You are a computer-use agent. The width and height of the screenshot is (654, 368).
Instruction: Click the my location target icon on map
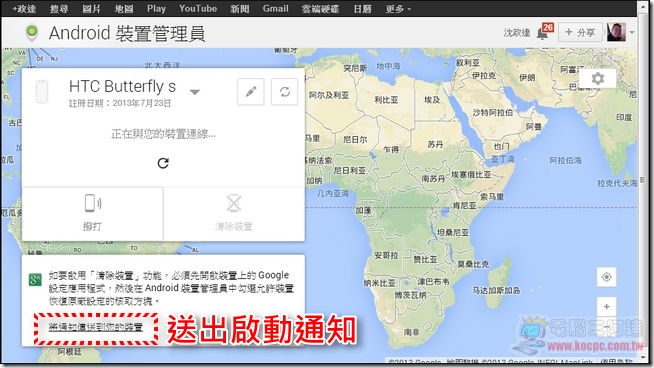coord(606,277)
